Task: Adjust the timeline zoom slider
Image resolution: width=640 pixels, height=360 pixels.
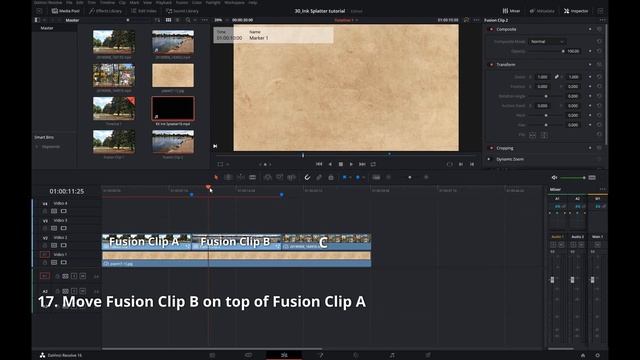Action: [410, 178]
